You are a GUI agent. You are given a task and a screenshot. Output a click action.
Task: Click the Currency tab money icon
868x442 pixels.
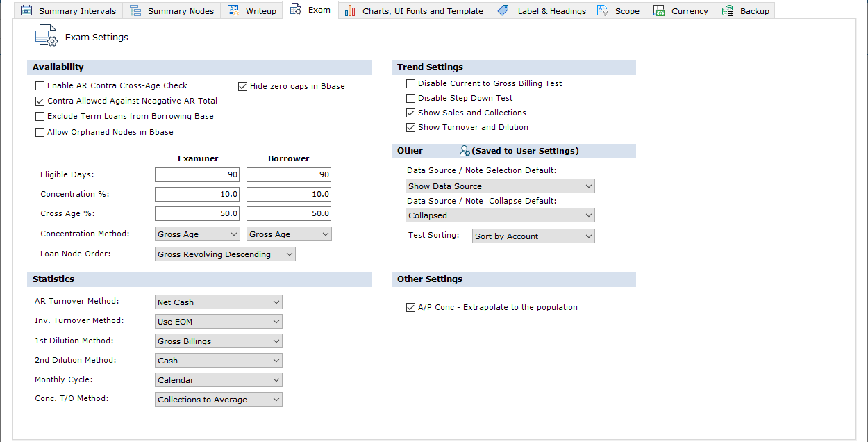(x=659, y=10)
